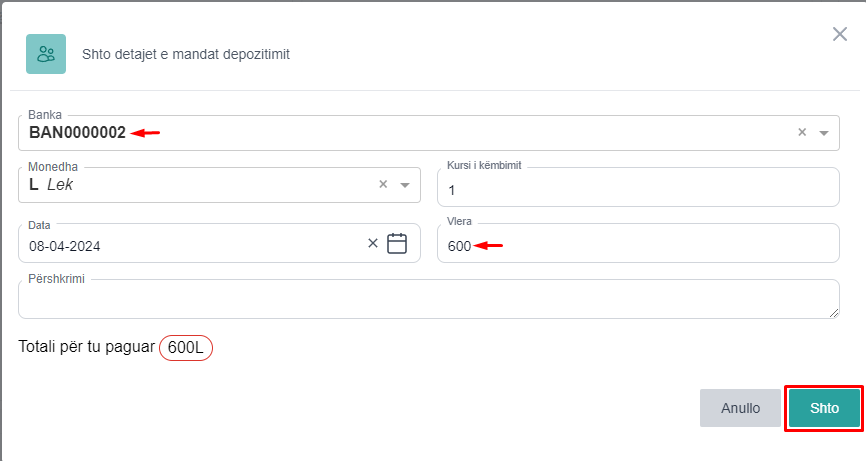Click the BAN0000002 bank selection field
The width and height of the screenshot is (866, 461).
pyautogui.click(x=400, y=132)
